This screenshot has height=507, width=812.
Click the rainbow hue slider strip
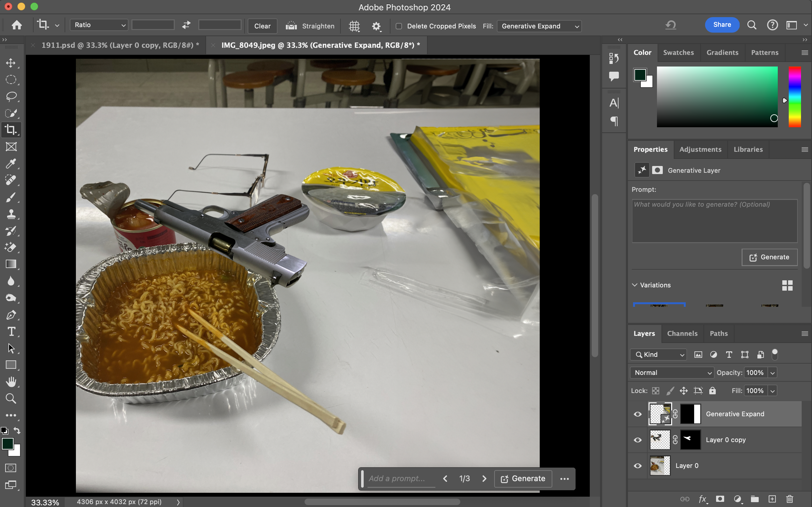(x=794, y=97)
